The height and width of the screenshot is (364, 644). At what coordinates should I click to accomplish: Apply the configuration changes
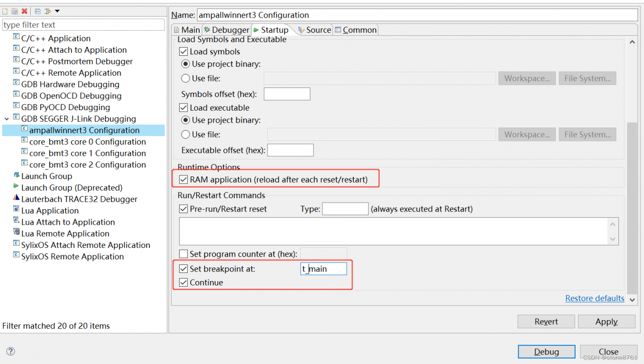[x=606, y=322]
